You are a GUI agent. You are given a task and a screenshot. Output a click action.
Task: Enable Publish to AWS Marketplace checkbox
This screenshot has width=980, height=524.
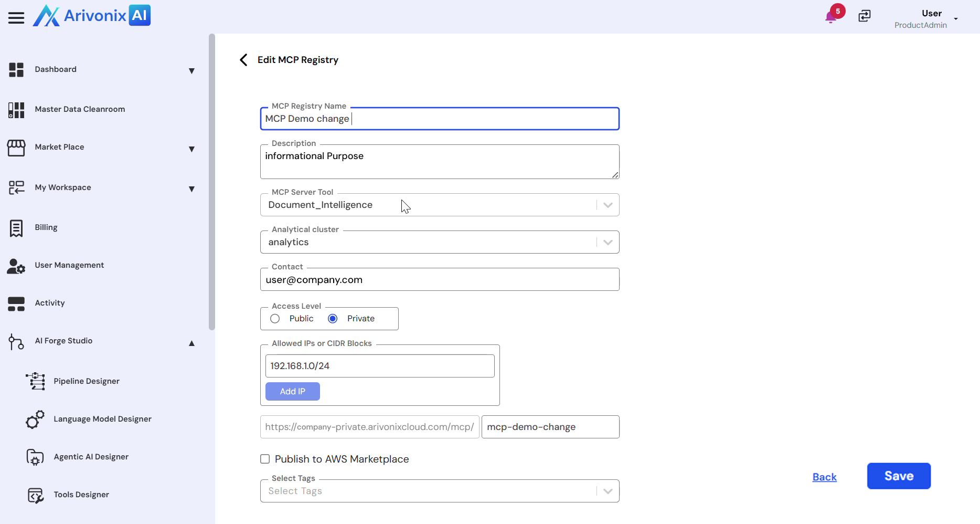265,459
